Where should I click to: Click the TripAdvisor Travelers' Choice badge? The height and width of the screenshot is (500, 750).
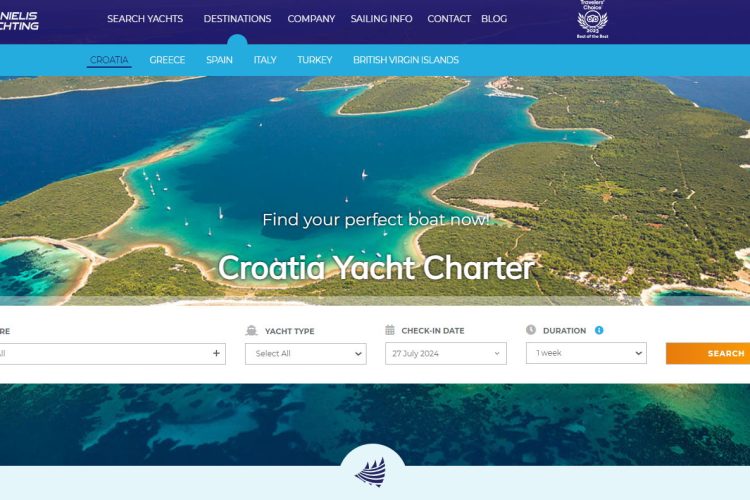click(x=592, y=20)
